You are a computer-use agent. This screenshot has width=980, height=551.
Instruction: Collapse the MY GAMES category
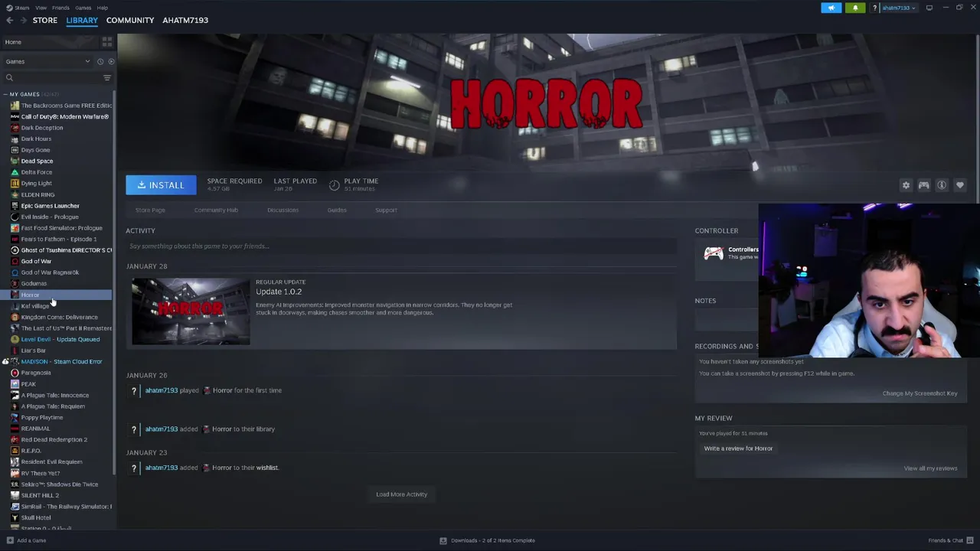pos(5,94)
